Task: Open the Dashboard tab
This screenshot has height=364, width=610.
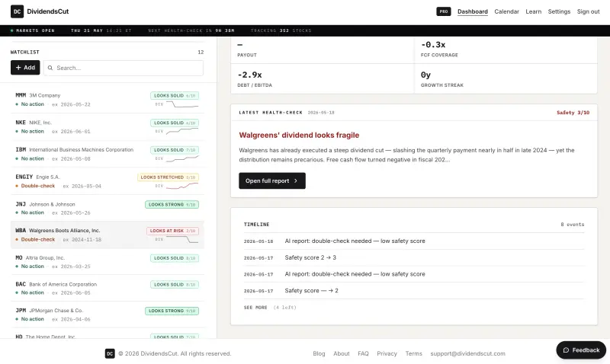Action: [x=472, y=11]
